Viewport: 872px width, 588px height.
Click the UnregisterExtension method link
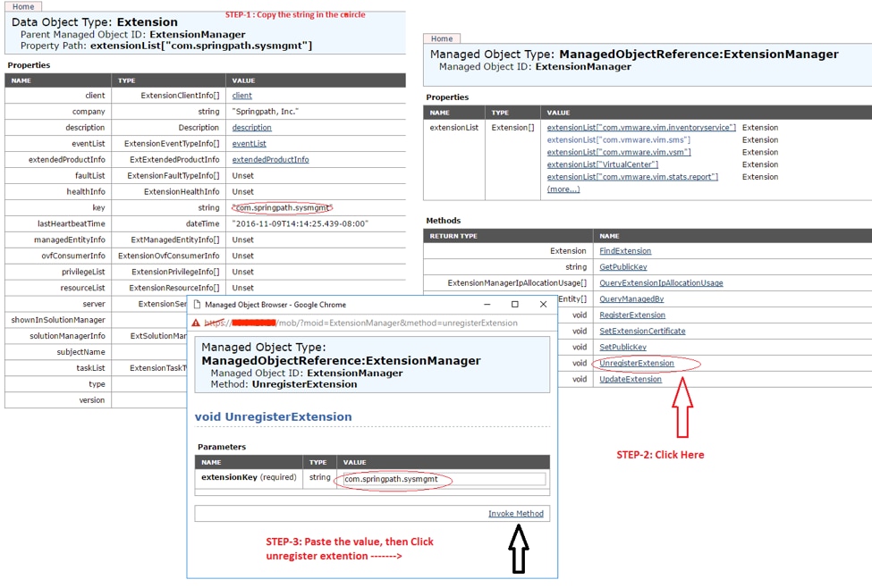click(x=637, y=363)
